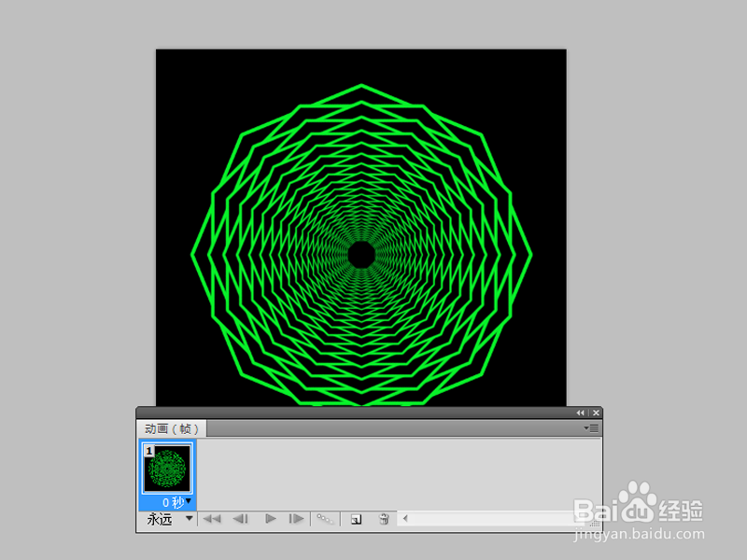Click the select next frame button
This screenshot has height=560, width=747.
point(296,519)
